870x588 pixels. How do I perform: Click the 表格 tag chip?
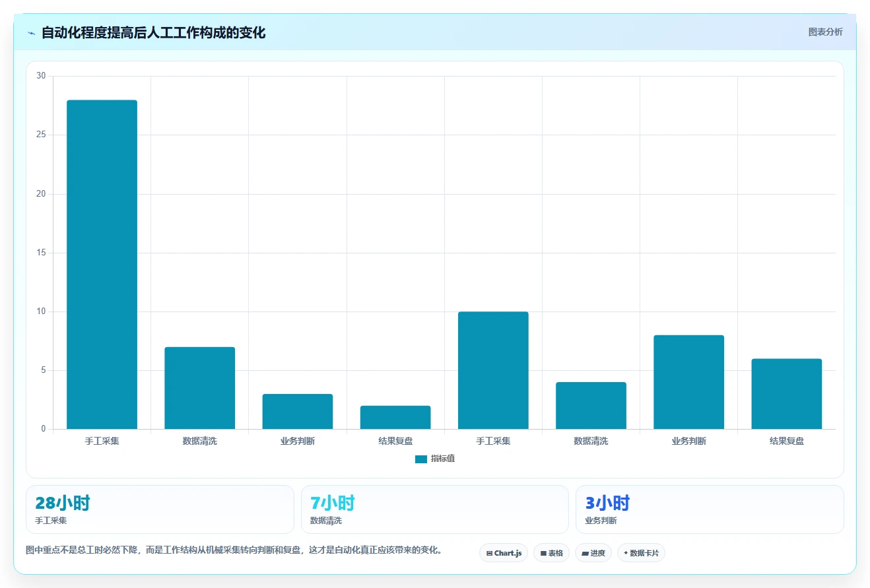click(x=551, y=553)
